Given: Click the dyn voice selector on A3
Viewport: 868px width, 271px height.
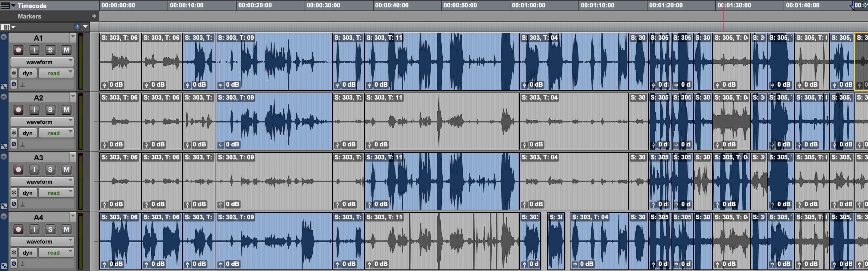Looking at the screenshot, I should pyautogui.click(x=28, y=193).
